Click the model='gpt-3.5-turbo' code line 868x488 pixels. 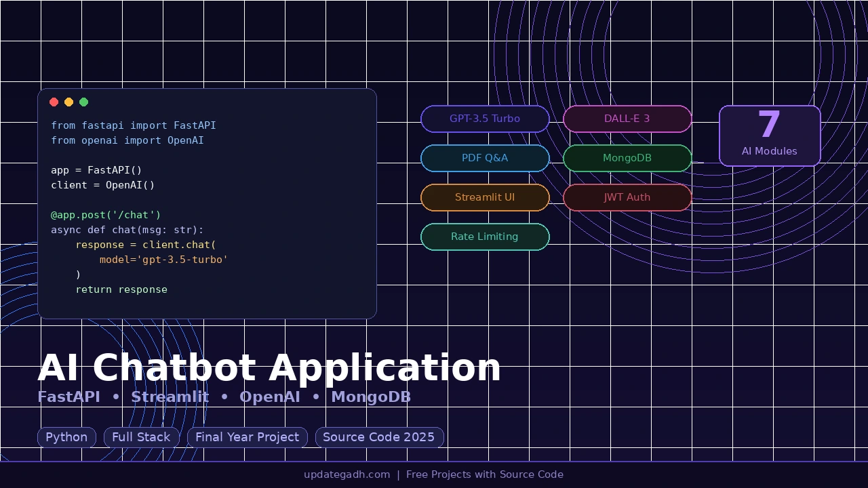pyautogui.click(x=163, y=260)
